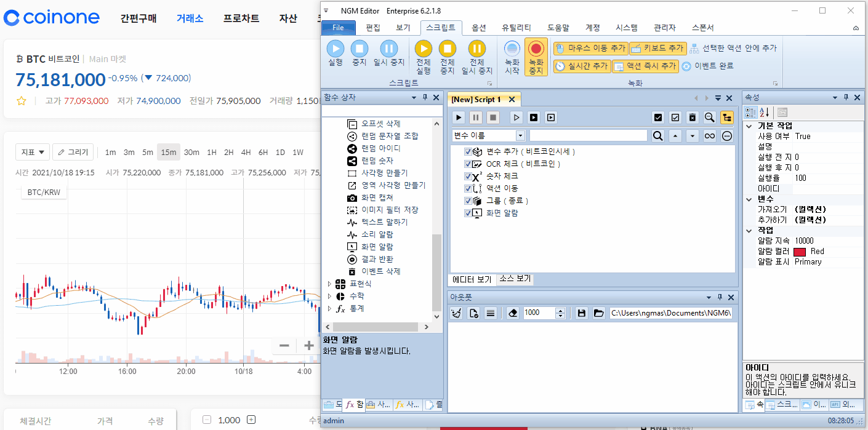Select 화면 캡쳐 in the function box

tap(377, 197)
